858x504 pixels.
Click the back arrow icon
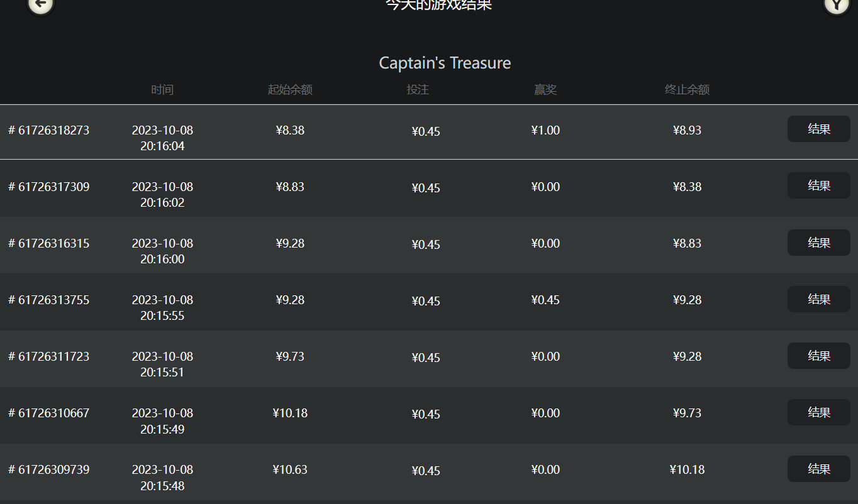41,5
